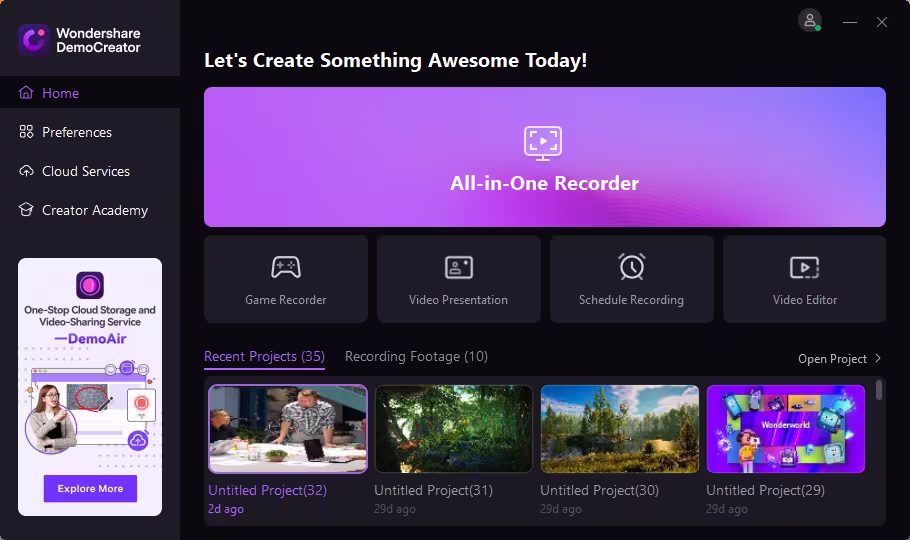
Task: Click the "Untitled Project(31)" title text
Action: pyautogui.click(x=433, y=490)
